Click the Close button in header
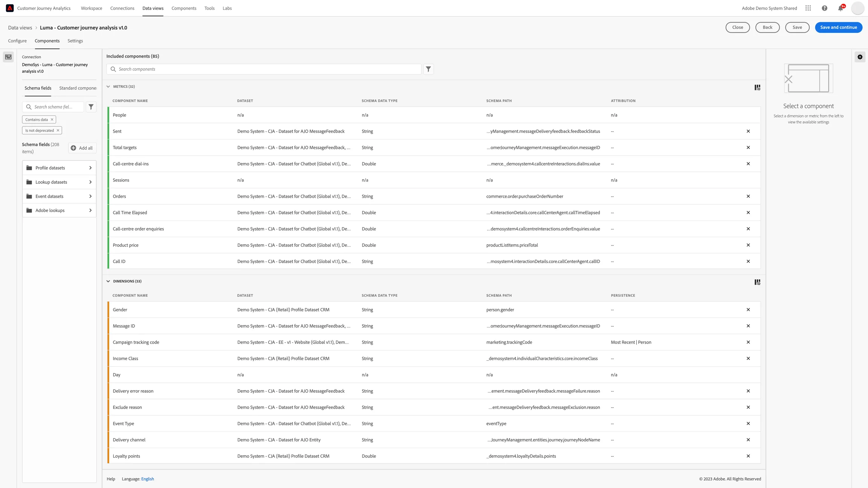Screen dimensions: 868x488 coord(738,27)
